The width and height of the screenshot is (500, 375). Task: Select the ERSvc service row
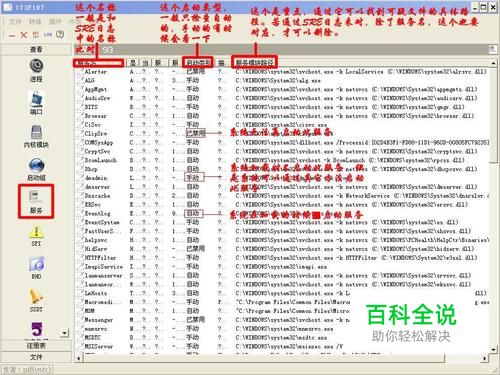pyautogui.click(x=282, y=204)
